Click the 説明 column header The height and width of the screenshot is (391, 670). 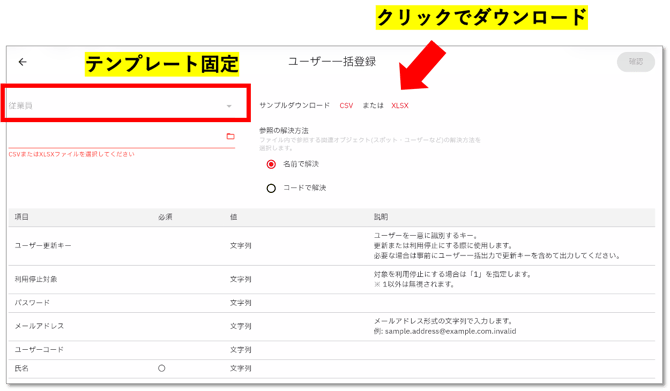click(381, 217)
